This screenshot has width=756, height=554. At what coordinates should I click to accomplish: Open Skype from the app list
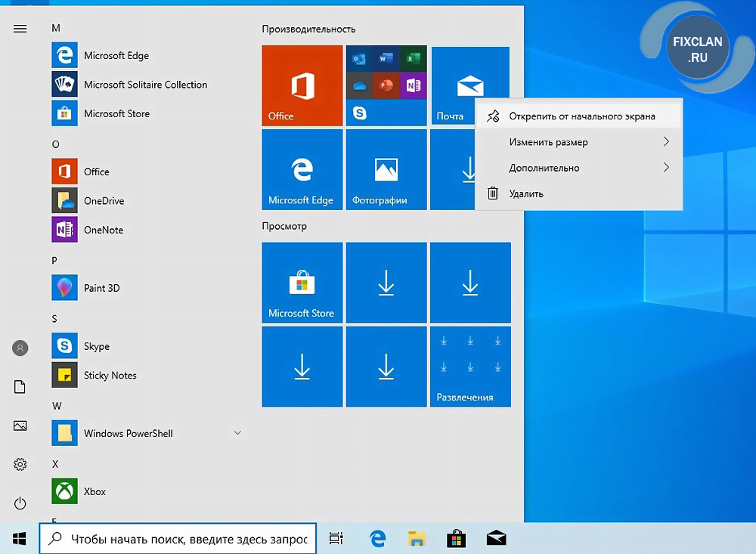click(x=96, y=346)
